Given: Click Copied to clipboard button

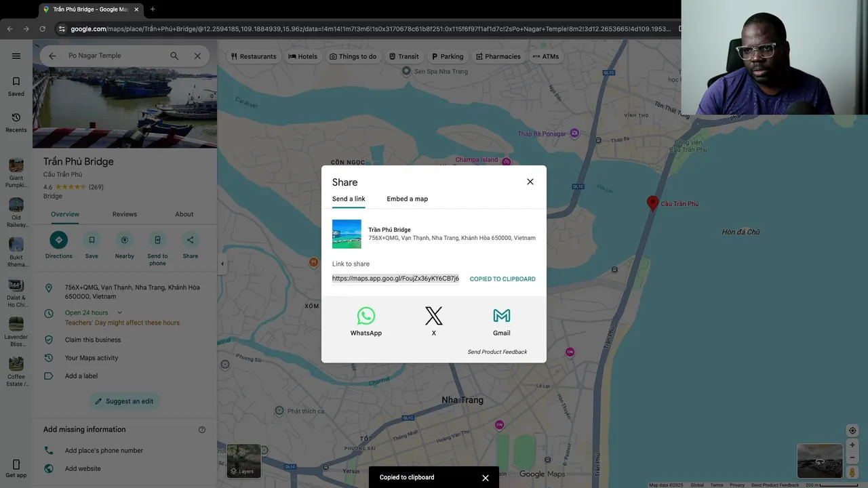Looking at the screenshot, I should pos(502,279).
